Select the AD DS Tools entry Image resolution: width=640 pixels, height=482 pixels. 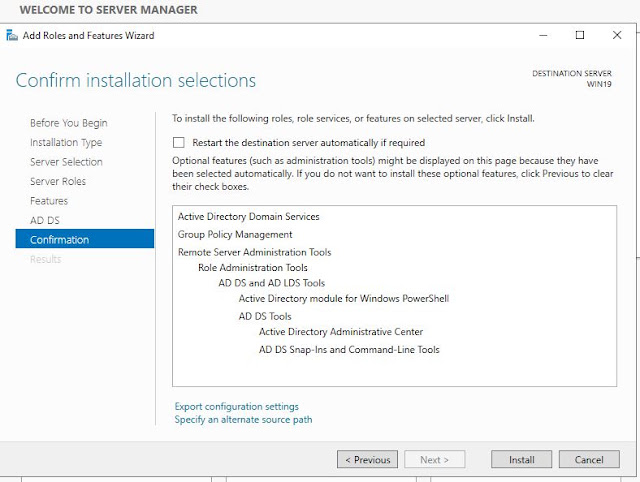click(x=265, y=316)
